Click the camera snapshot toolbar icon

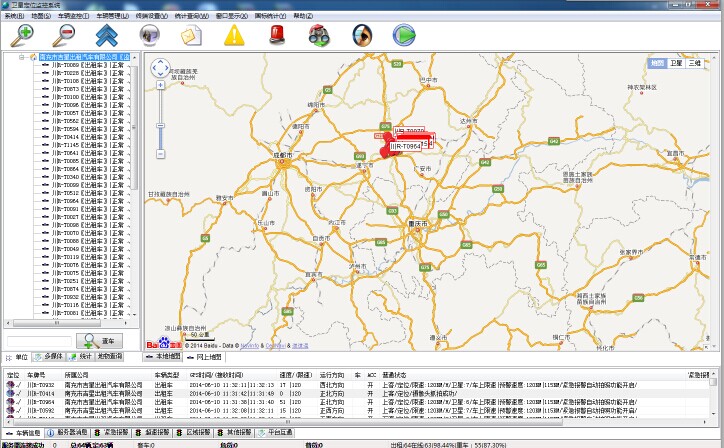(x=149, y=36)
